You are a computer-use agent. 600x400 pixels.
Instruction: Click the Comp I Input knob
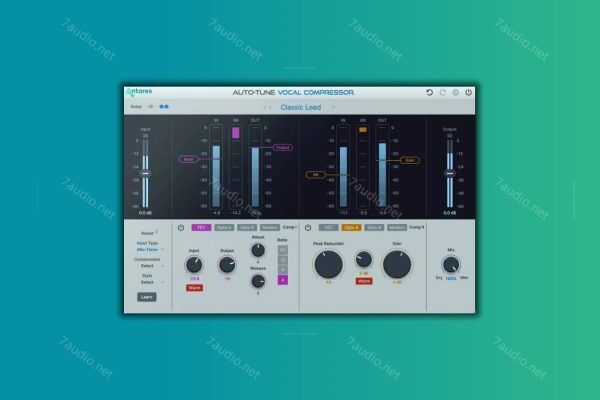194,264
